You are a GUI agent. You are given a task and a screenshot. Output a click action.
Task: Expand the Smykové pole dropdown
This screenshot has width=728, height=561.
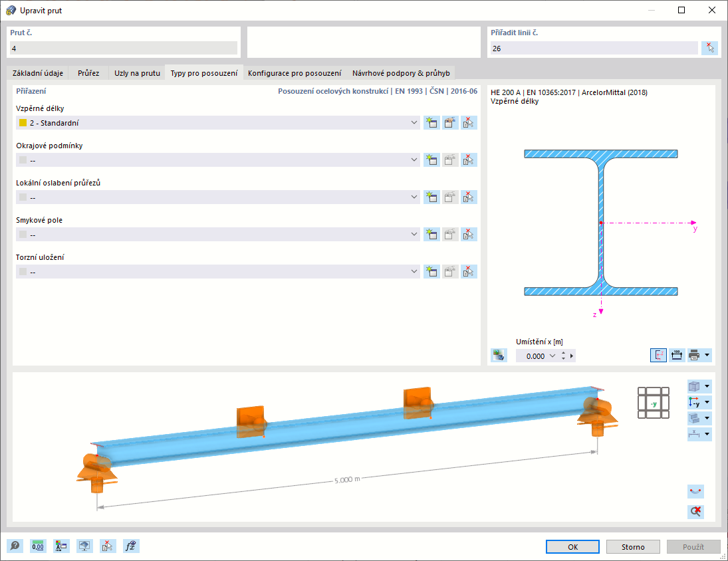tap(414, 235)
